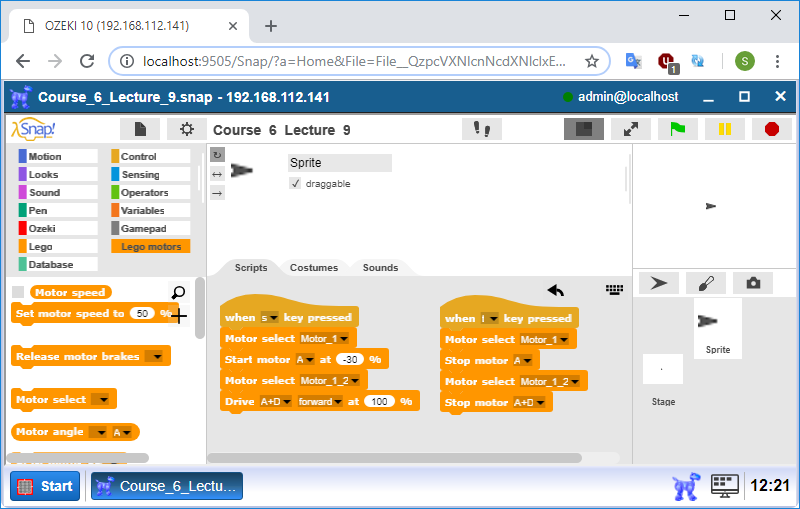
Task: Select Course_6_Lectu... taskbar item
Action: coord(167,486)
